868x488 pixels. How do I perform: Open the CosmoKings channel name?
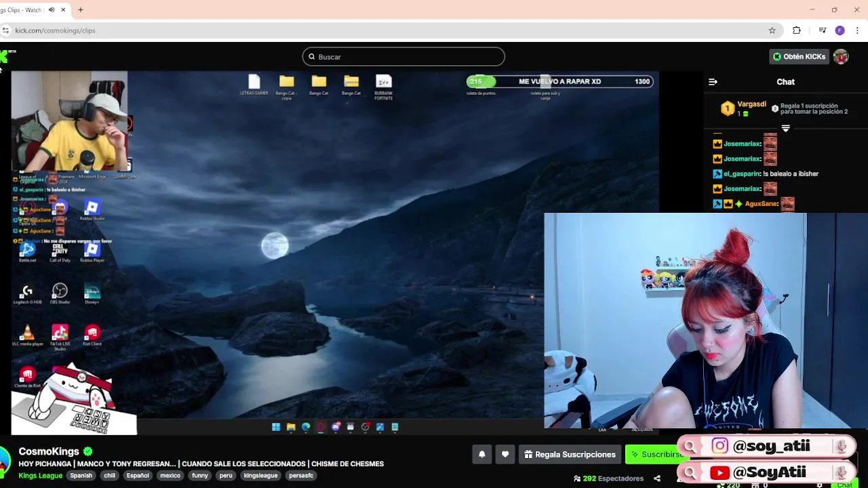(49, 451)
